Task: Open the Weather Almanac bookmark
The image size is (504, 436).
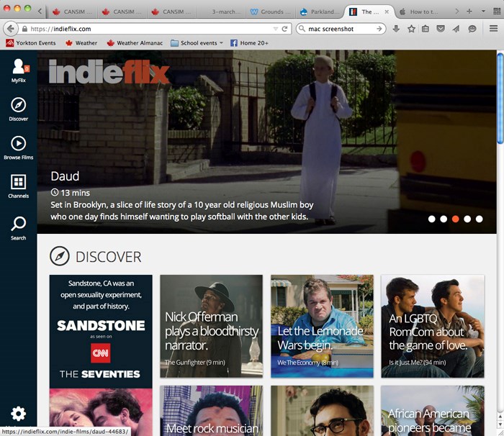Action: click(x=135, y=42)
